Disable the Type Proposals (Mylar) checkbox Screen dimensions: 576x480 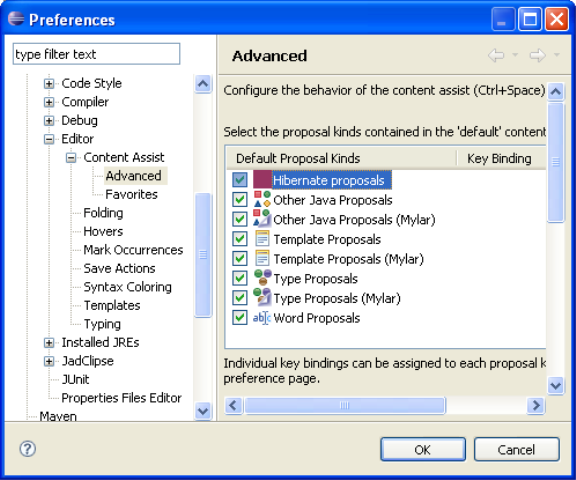tap(240, 298)
